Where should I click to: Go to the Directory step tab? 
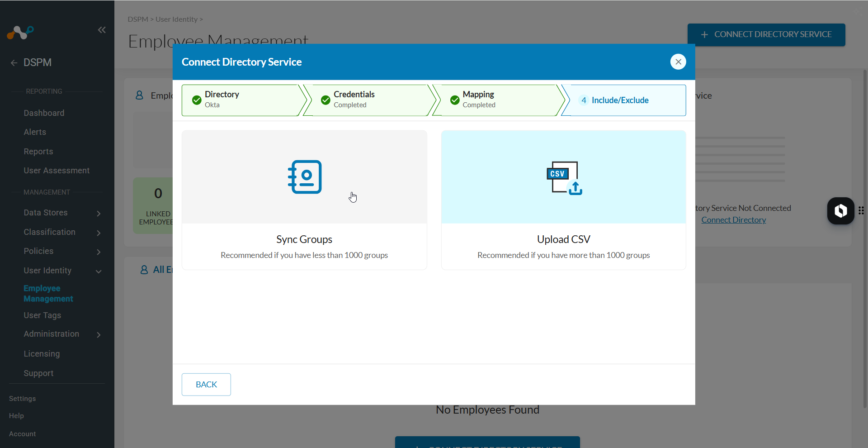pyautogui.click(x=244, y=100)
